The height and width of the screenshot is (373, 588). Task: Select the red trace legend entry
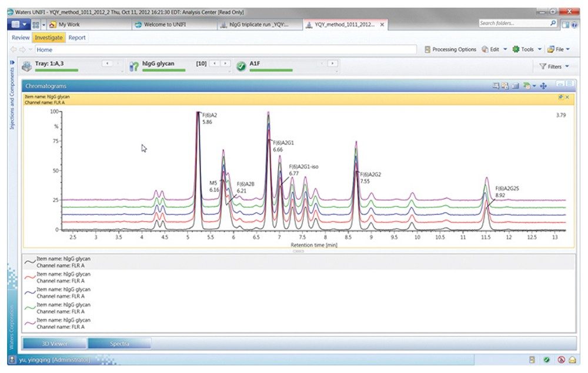point(299,277)
